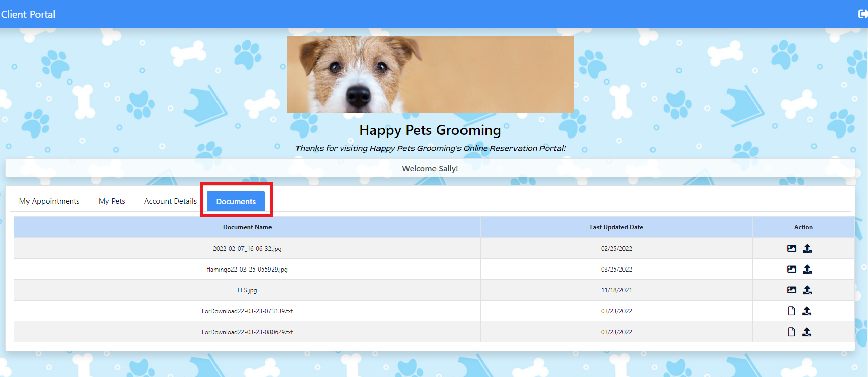The height and width of the screenshot is (377, 868).
Task: Click date 03/23/2022 in ForDownload22-03-23-073139.txt row
Action: click(616, 311)
